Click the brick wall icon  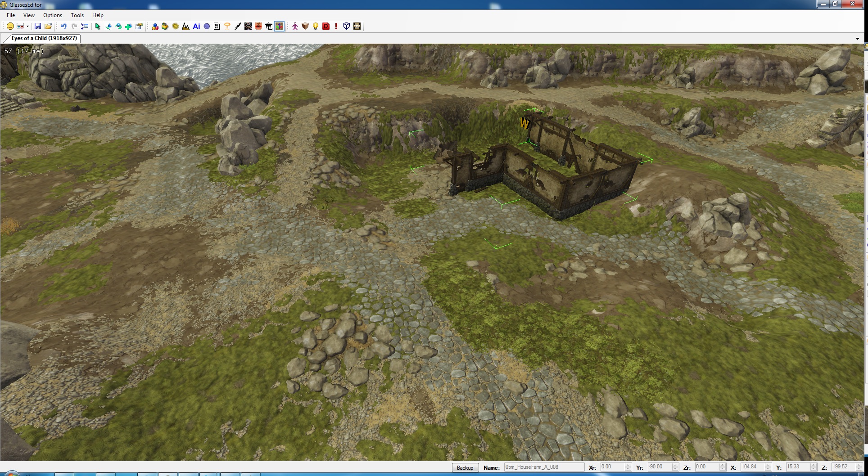click(x=357, y=27)
